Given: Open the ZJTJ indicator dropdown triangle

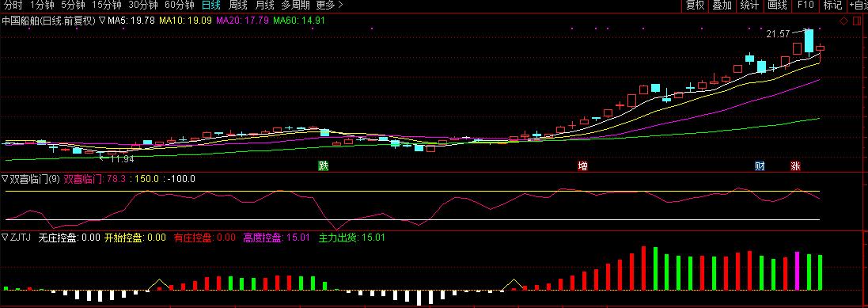Looking at the screenshot, I should click(5, 238).
